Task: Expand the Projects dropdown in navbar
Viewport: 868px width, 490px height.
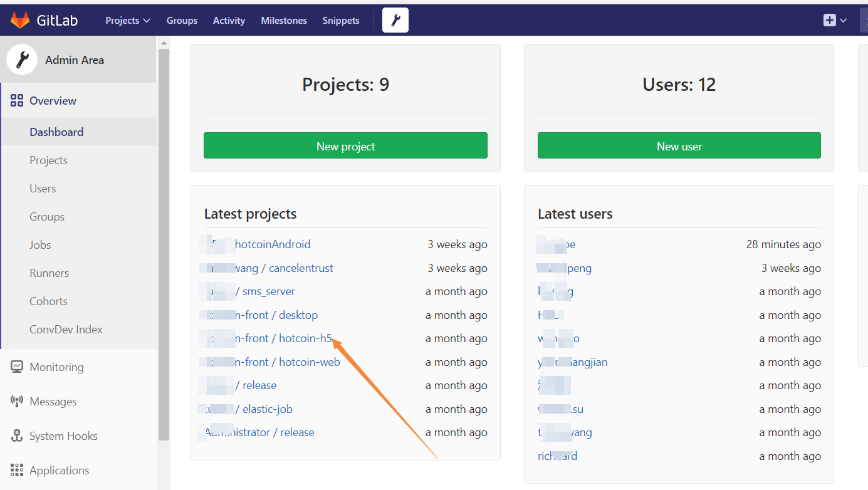Action: 128,21
